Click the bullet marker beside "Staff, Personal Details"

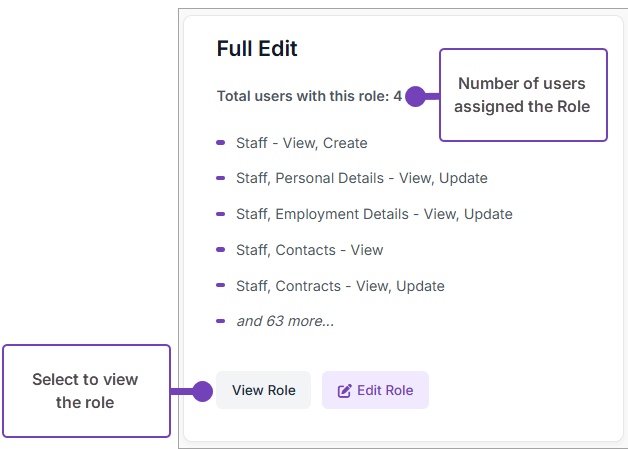220,178
